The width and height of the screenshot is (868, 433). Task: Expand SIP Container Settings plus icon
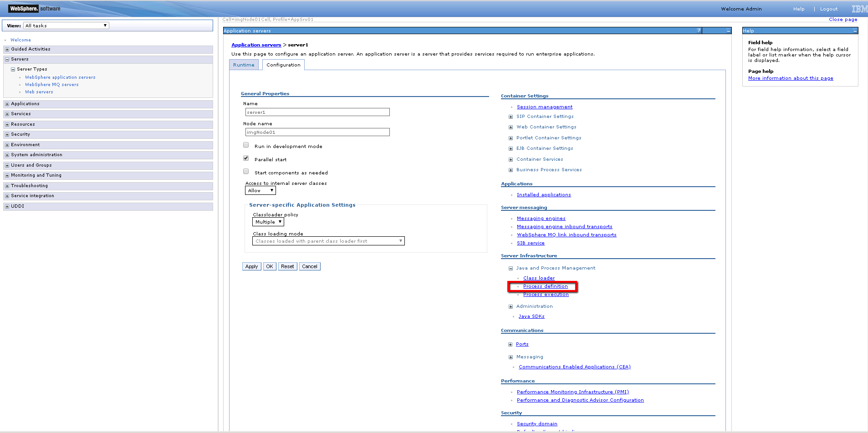pyautogui.click(x=511, y=117)
